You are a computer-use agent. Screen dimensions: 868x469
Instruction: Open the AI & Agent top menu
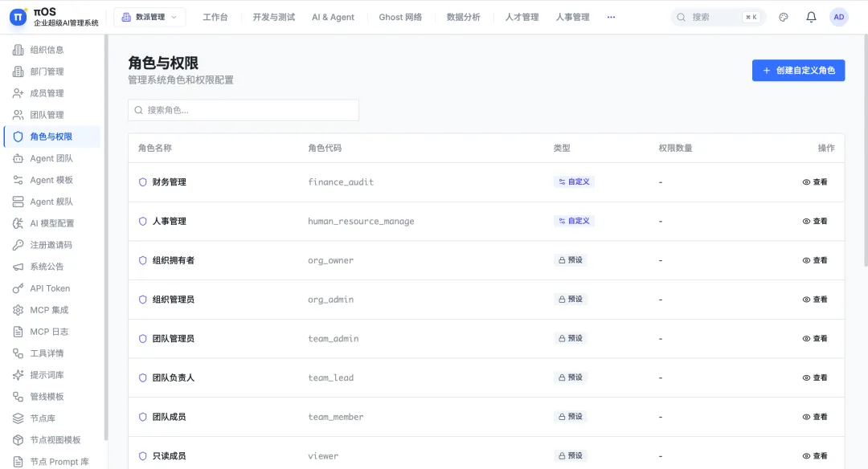tap(334, 17)
